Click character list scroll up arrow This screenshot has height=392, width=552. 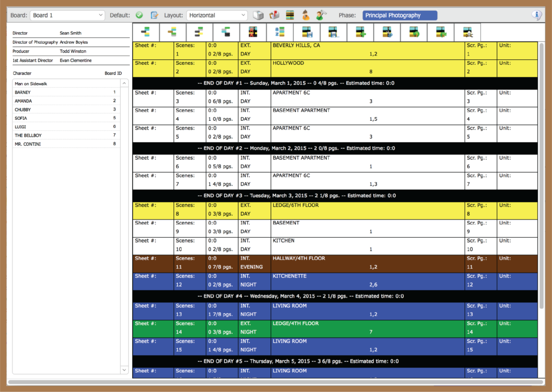click(x=125, y=83)
